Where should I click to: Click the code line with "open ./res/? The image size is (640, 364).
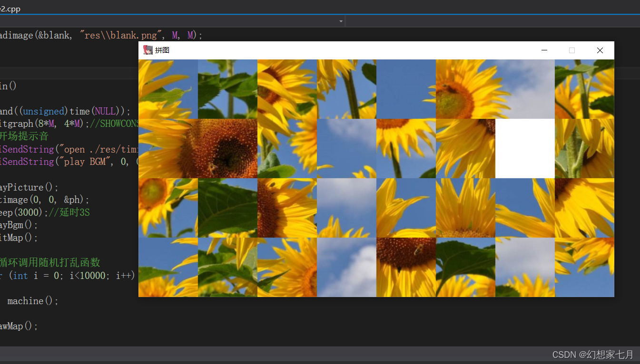click(69, 149)
